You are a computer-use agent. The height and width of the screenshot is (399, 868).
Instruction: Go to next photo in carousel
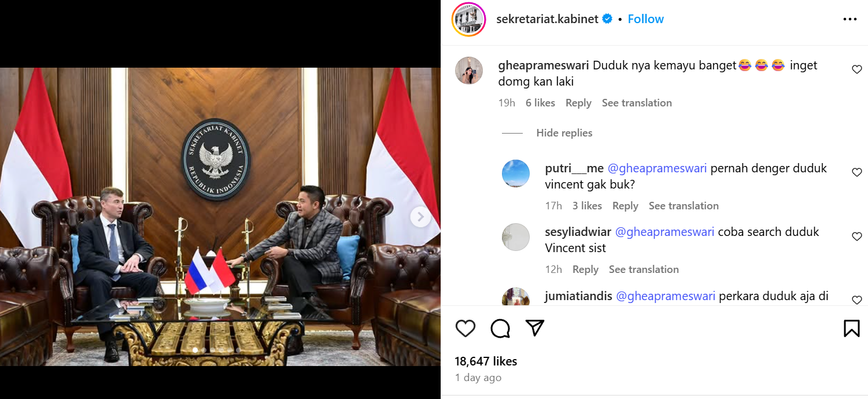click(x=420, y=217)
